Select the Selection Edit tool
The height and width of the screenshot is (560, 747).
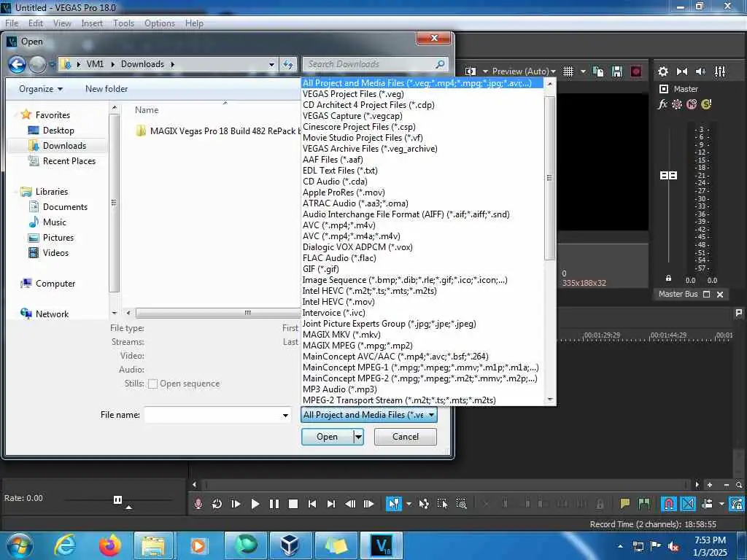[442, 504]
